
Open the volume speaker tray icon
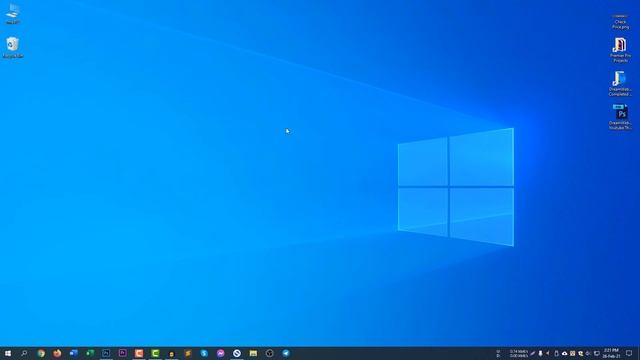[588, 353]
